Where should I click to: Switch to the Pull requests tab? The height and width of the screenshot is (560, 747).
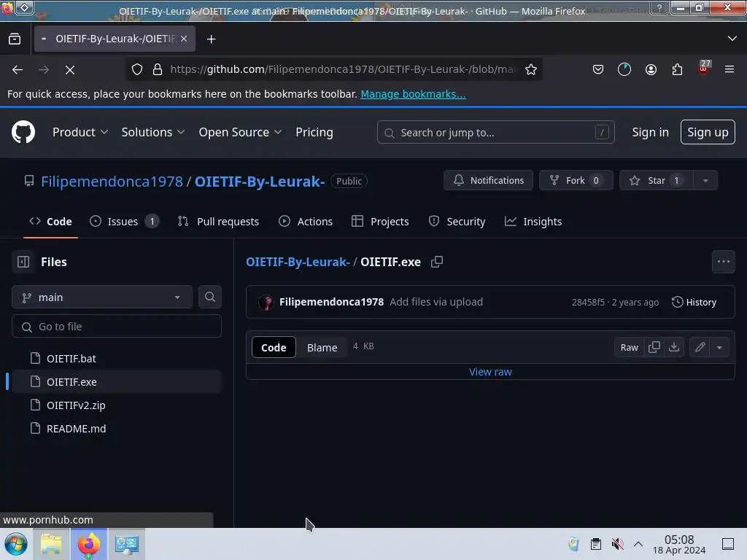coord(218,222)
